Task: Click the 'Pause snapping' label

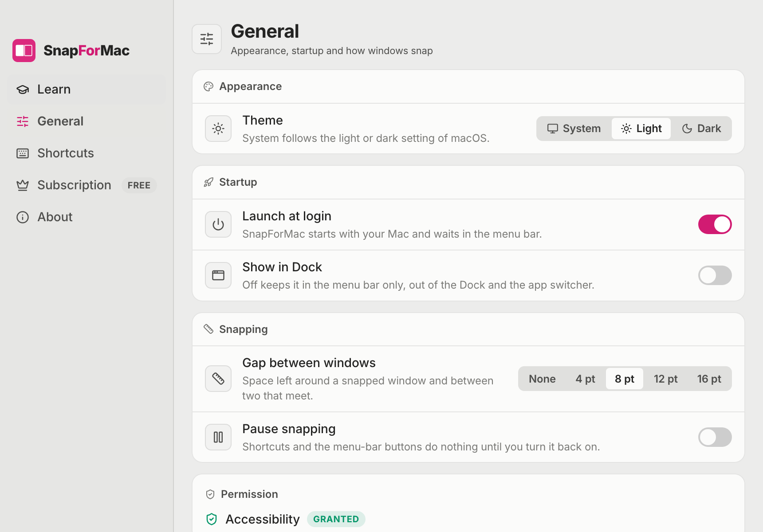Action: point(289,429)
